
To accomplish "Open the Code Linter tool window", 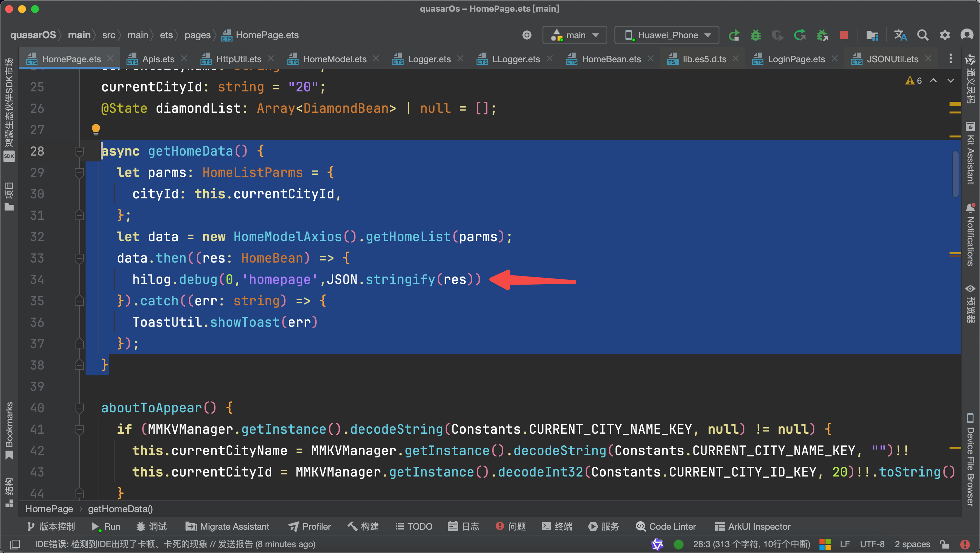I will pyautogui.click(x=666, y=526).
